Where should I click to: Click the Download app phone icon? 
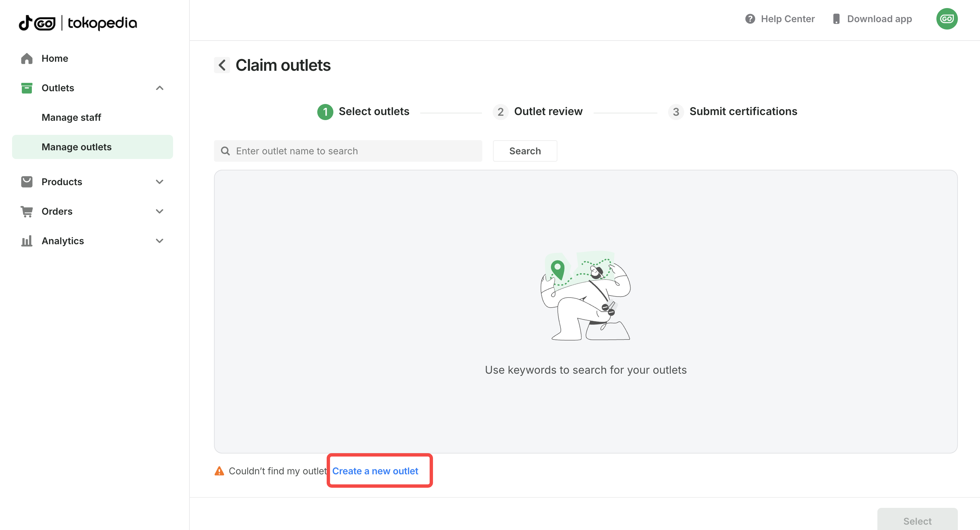pyautogui.click(x=836, y=19)
